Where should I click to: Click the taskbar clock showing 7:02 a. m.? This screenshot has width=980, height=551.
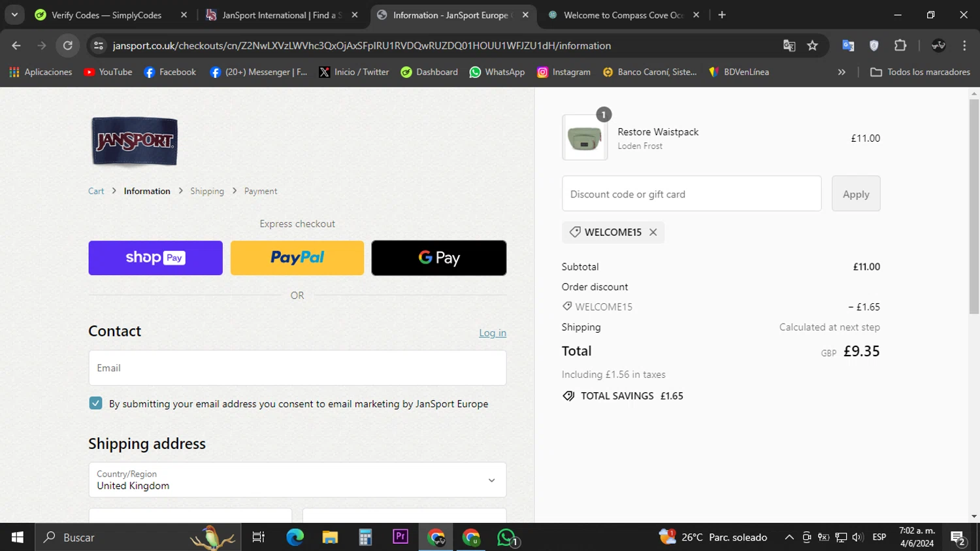(x=917, y=537)
